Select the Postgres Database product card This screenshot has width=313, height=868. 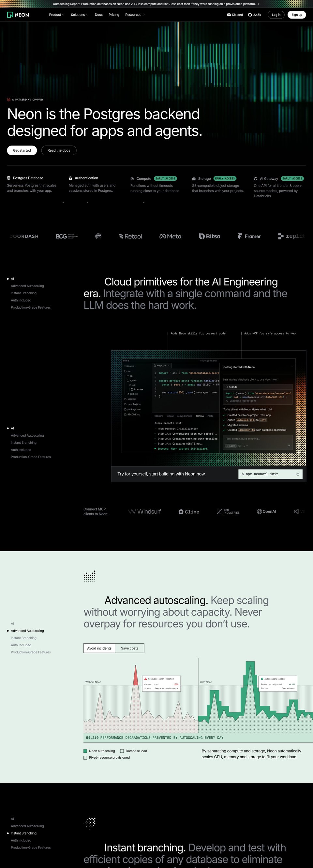pyautogui.click(x=32, y=184)
